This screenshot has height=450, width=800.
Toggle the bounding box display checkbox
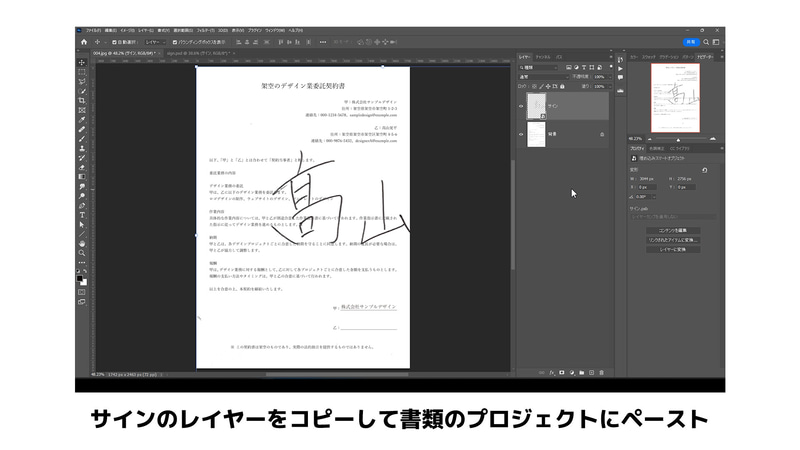coord(174,42)
